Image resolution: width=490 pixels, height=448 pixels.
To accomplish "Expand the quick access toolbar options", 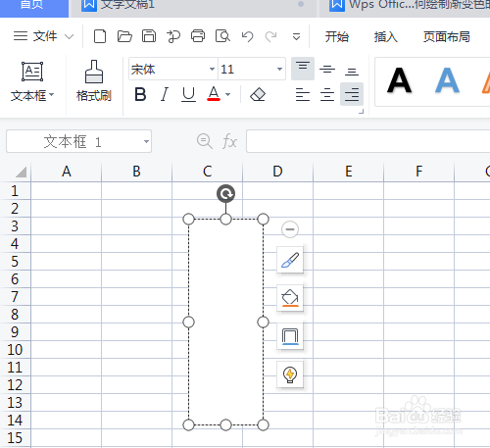I will (296, 36).
